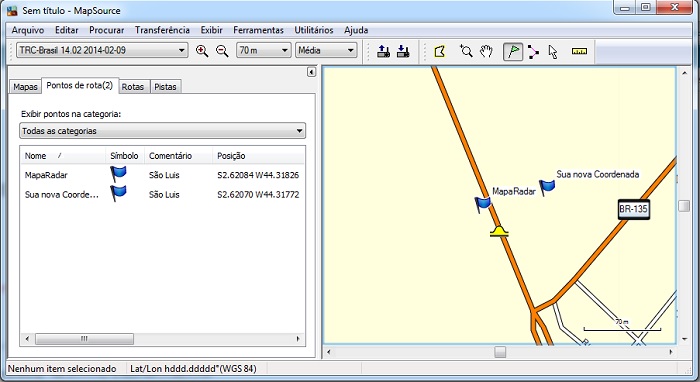700x382 pixels.
Task: Select the hand pan tool
Action: tap(486, 51)
